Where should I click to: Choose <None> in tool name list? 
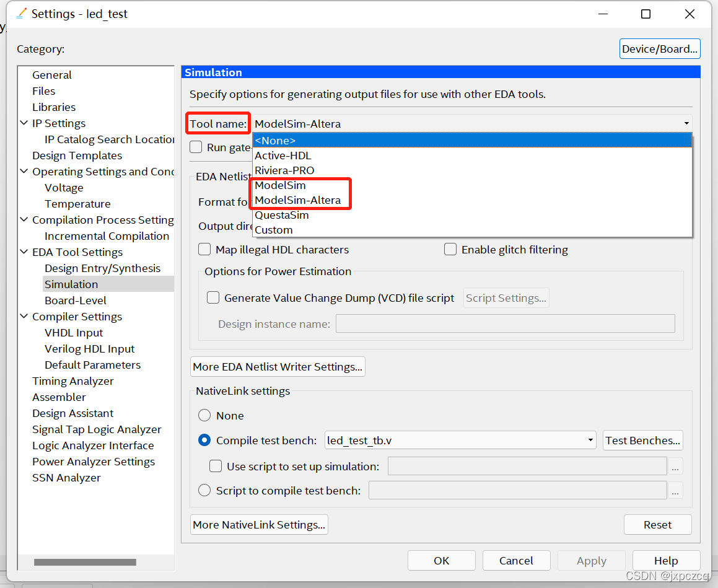coord(472,140)
